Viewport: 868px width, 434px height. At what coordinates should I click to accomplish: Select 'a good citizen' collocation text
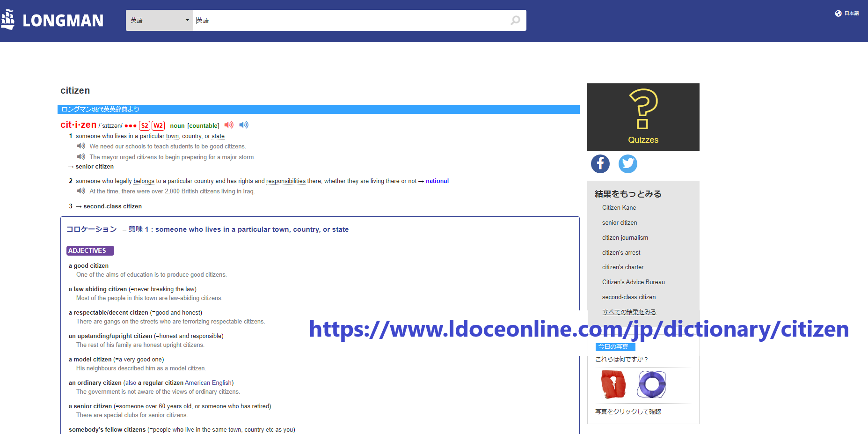[88, 266]
